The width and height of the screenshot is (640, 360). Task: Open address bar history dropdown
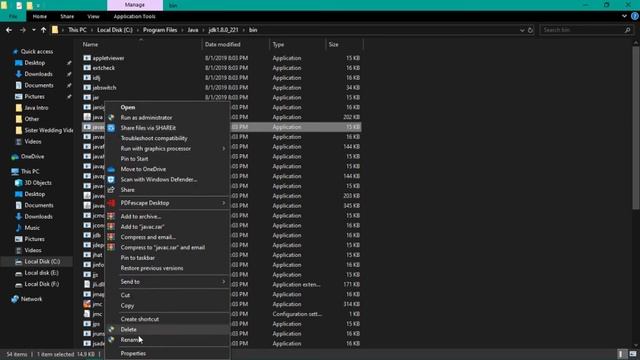522,30
